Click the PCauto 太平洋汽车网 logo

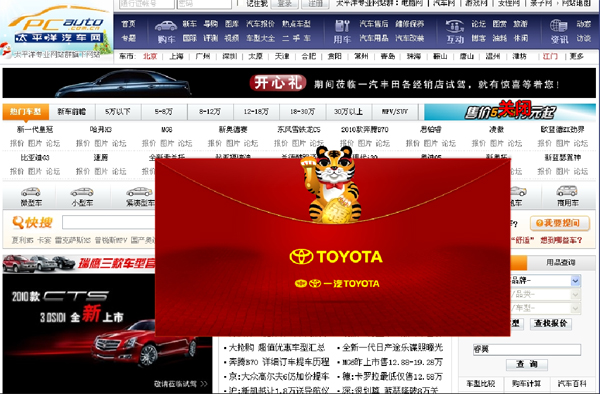[x=57, y=26]
